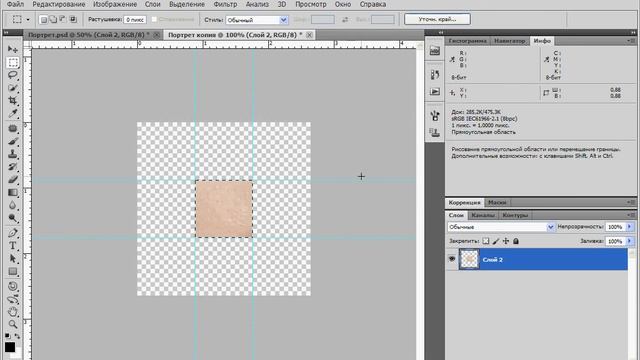Screen dimensions: 640x360
Task: Switch to the Портрет.psd document tab
Action: click(89, 35)
